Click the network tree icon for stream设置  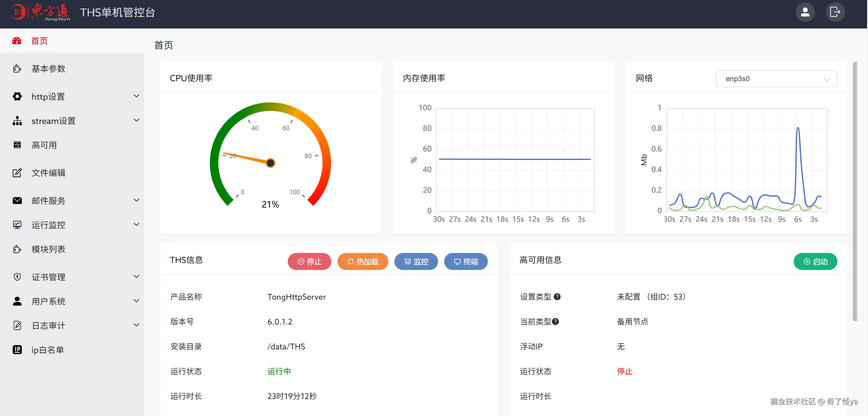[17, 121]
